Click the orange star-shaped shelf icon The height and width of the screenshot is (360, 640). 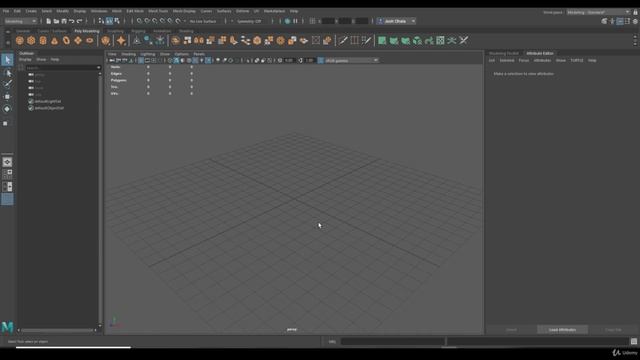pos(121,40)
